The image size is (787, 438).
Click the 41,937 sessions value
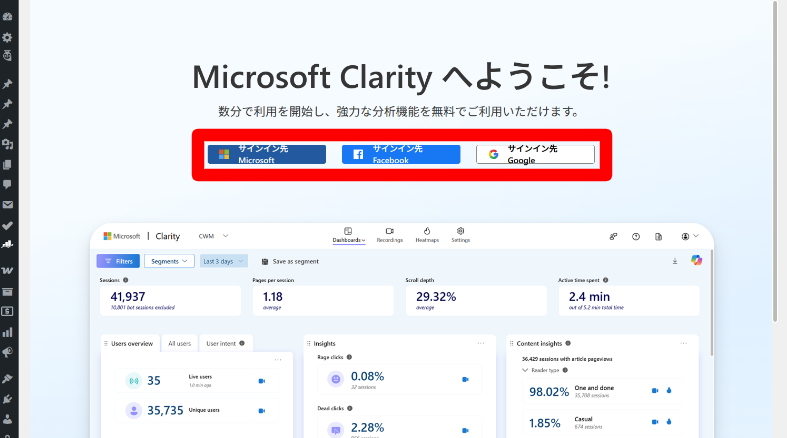click(128, 297)
